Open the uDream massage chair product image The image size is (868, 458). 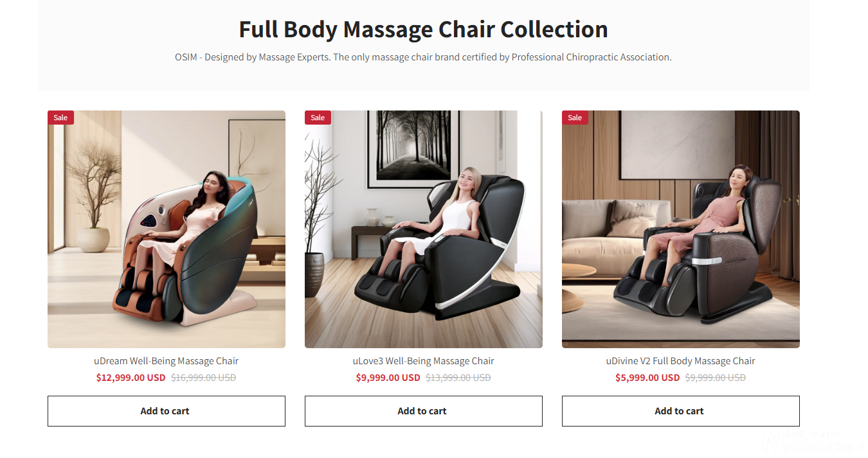tap(167, 229)
